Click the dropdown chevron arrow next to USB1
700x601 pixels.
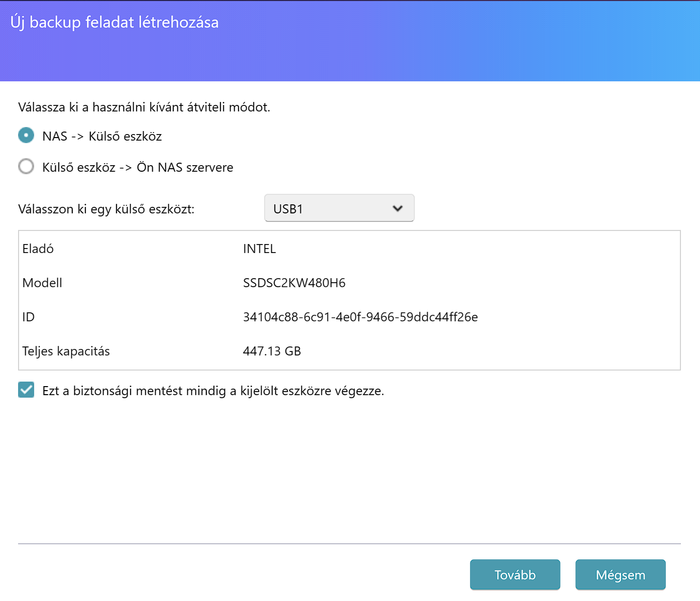point(398,208)
